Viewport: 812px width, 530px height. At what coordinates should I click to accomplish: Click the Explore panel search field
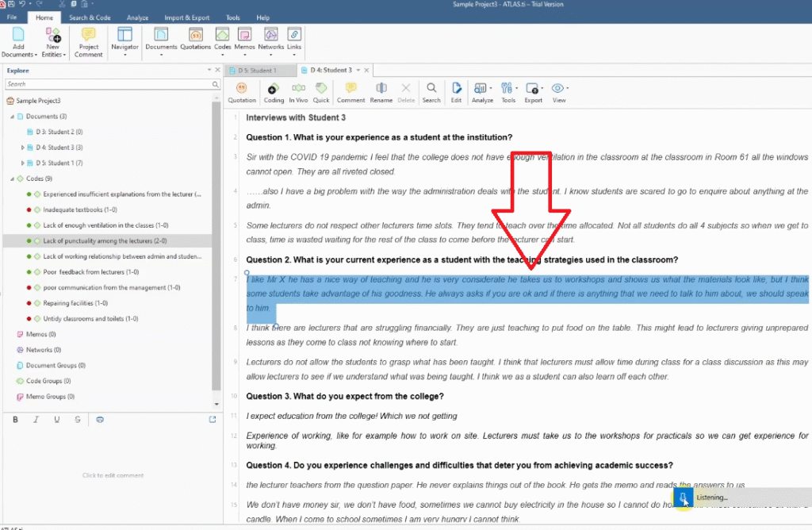tap(107, 84)
